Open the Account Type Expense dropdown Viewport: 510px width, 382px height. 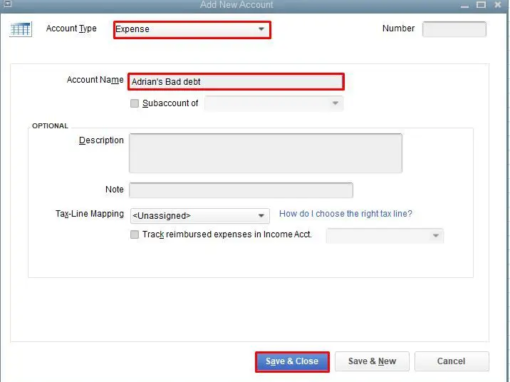(x=192, y=30)
